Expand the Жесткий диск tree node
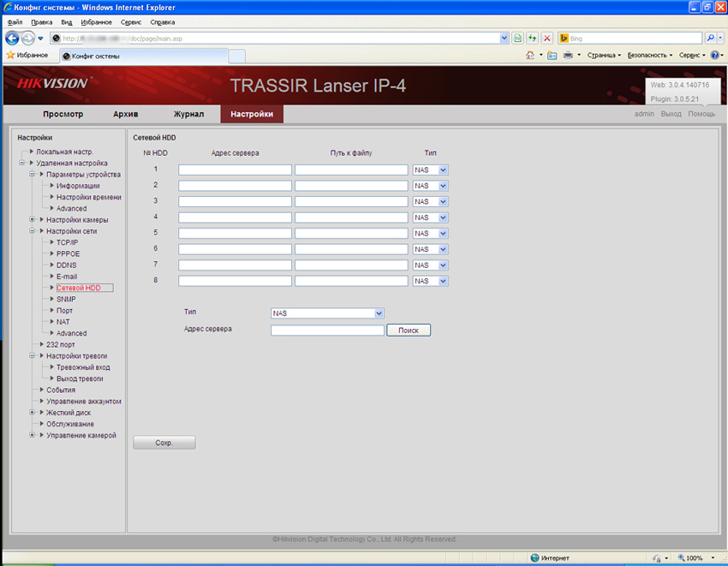The width and height of the screenshot is (728, 566). click(x=32, y=413)
